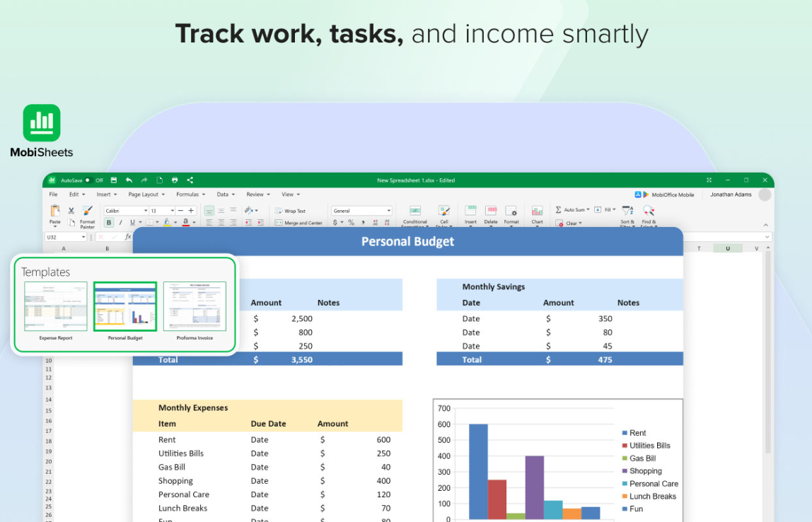Insert a Chart from the ribbon
The height and width of the screenshot is (522, 812).
click(537, 214)
